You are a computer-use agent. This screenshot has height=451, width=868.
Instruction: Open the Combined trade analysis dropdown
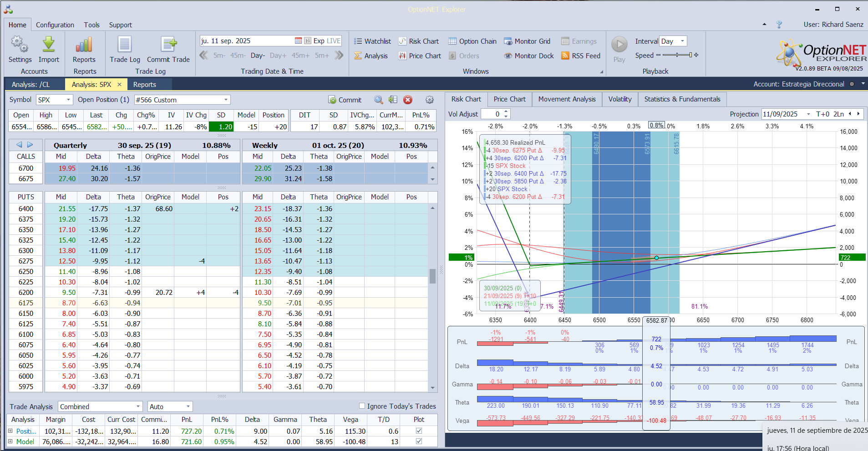pyautogui.click(x=138, y=406)
